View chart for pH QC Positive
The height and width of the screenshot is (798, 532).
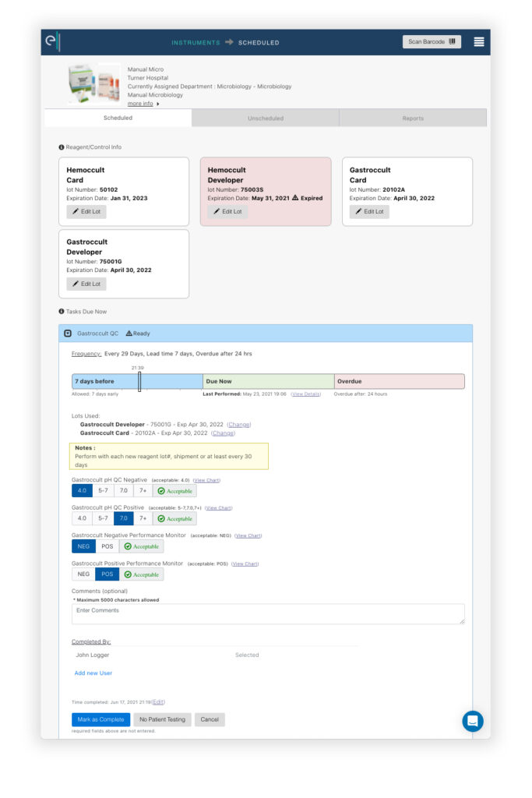click(219, 508)
